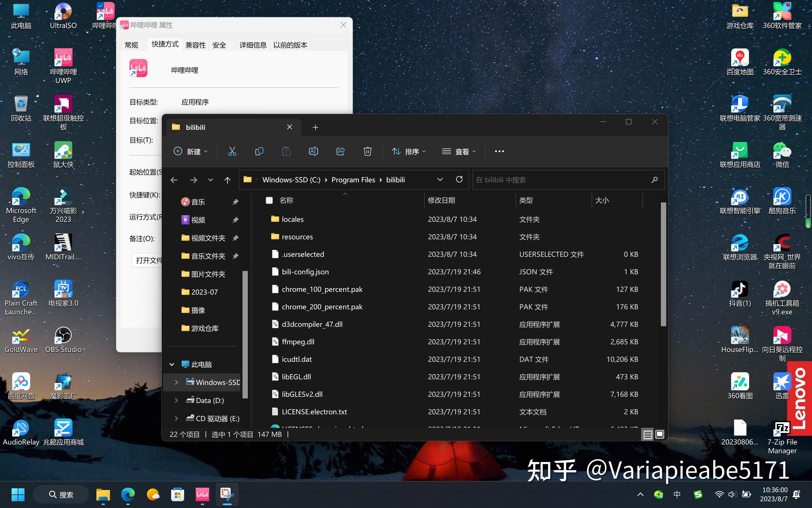The height and width of the screenshot is (508, 812).
Task: Click the Share icon in Explorer toolbar
Action: [x=341, y=152]
